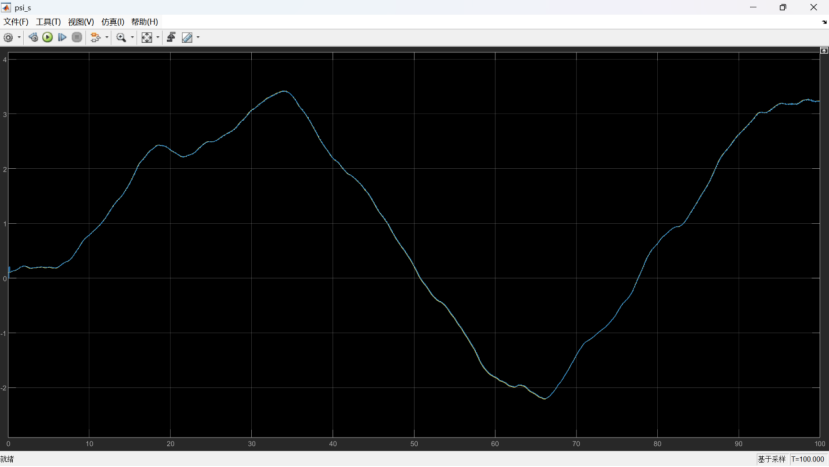Click the step forward simulation icon
Screen dimensions: 829x467
point(62,37)
